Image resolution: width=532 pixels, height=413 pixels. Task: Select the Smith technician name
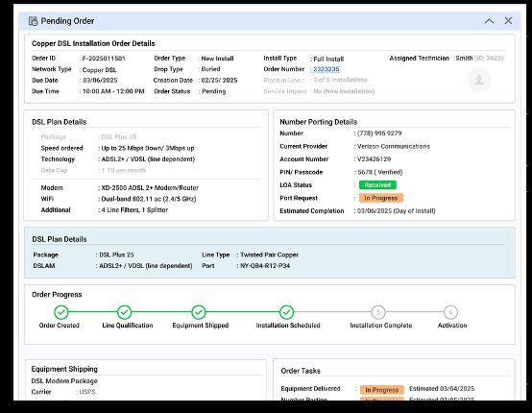[x=464, y=58]
